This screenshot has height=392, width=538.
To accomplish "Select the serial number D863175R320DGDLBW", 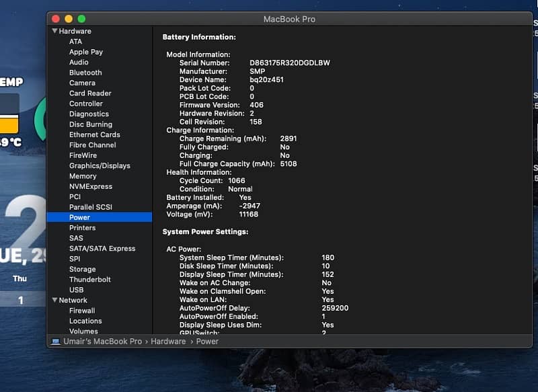I will pos(290,63).
